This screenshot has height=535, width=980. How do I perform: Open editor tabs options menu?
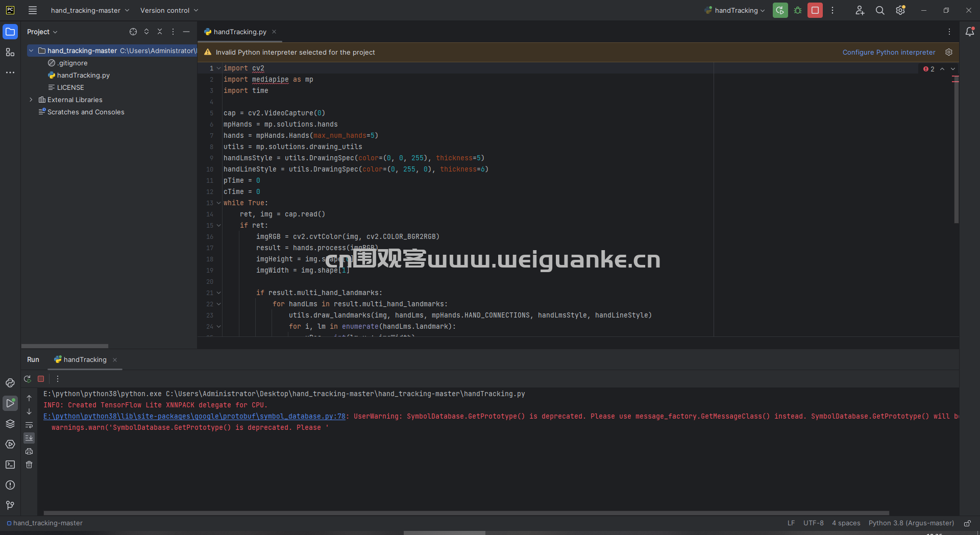pyautogui.click(x=949, y=32)
